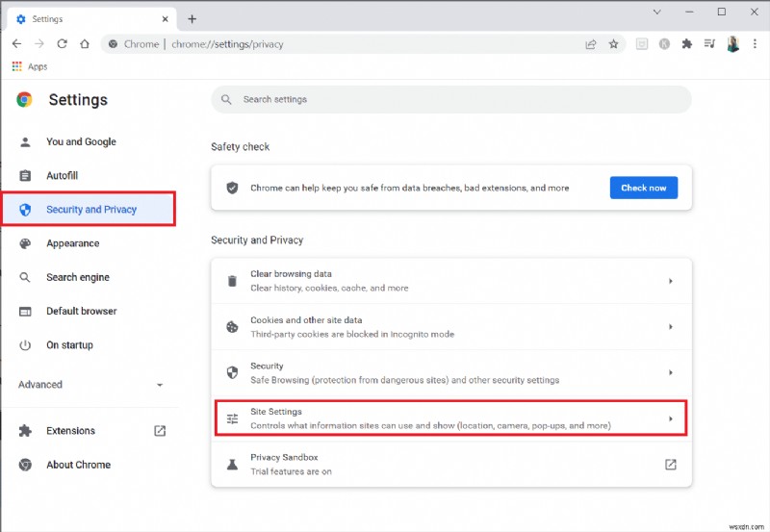
Task: Click the share icon in the address bar
Action: 591,44
